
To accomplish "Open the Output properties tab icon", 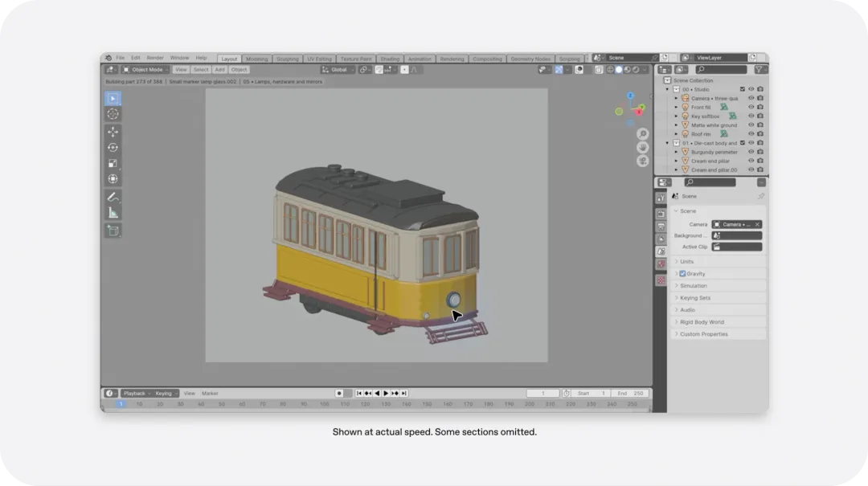I will pyautogui.click(x=661, y=227).
